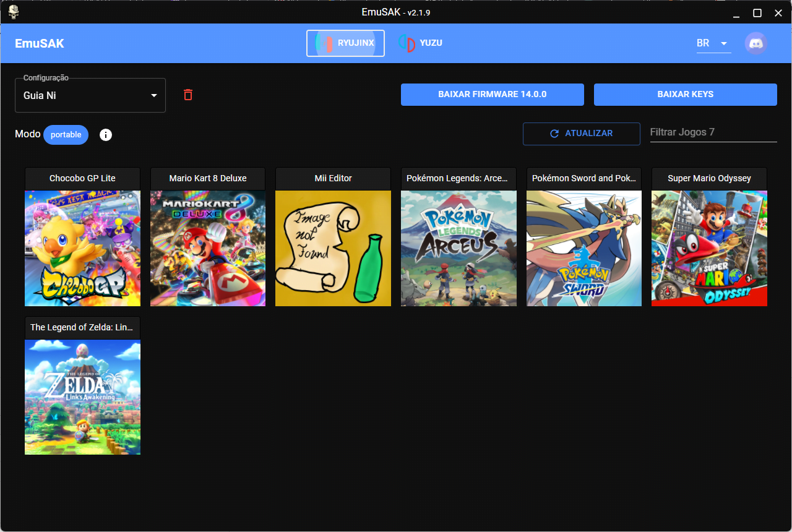
Task: Open the Discord link icon
Action: (x=756, y=43)
